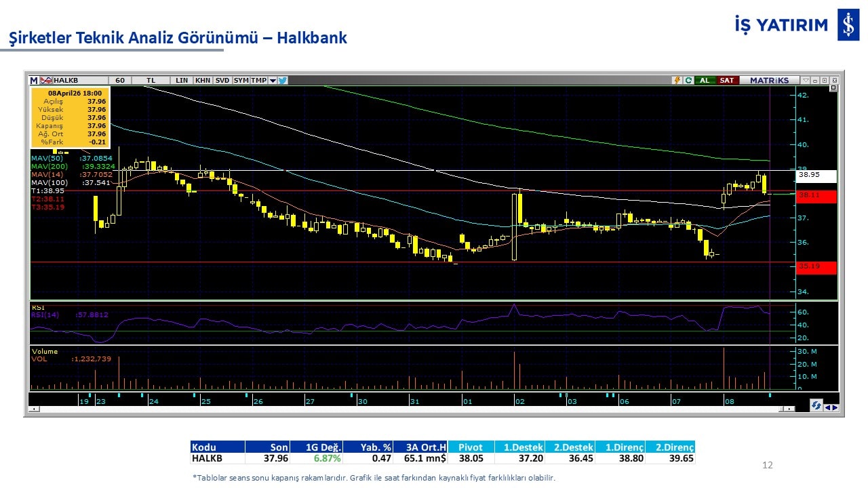Toggle the SVD chart option
This screenshot has height=488, width=868.
pyautogui.click(x=222, y=80)
